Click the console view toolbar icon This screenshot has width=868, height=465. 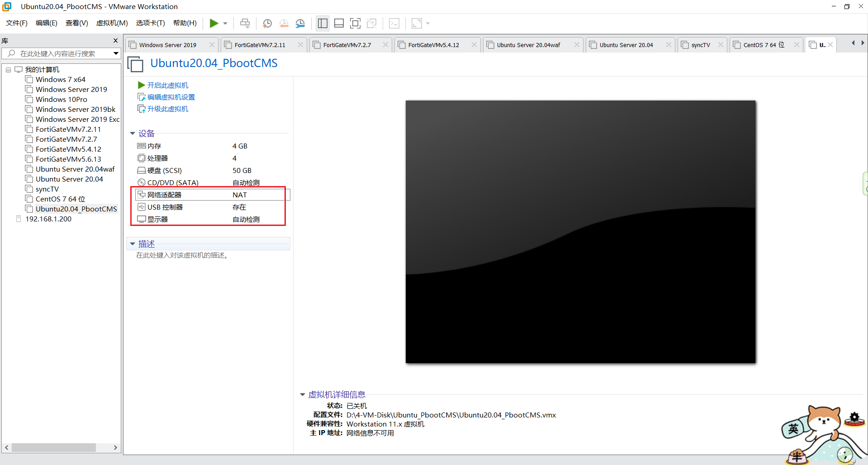pyautogui.click(x=394, y=23)
